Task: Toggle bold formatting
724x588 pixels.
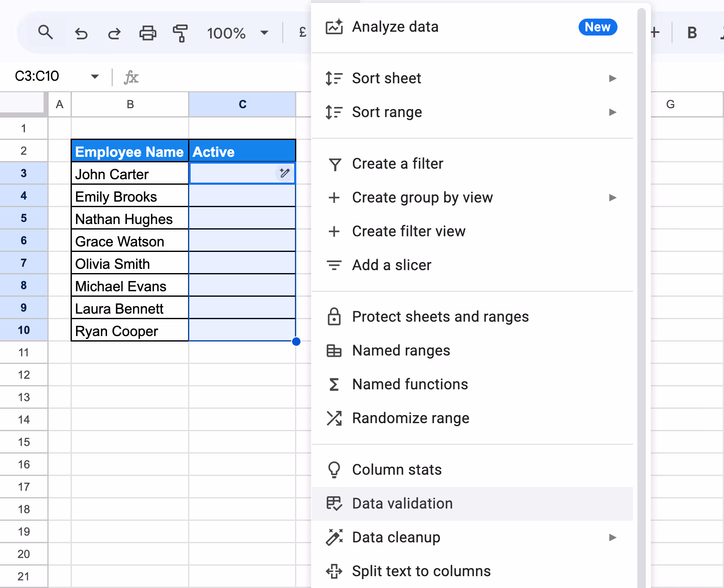Action: click(x=691, y=33)
